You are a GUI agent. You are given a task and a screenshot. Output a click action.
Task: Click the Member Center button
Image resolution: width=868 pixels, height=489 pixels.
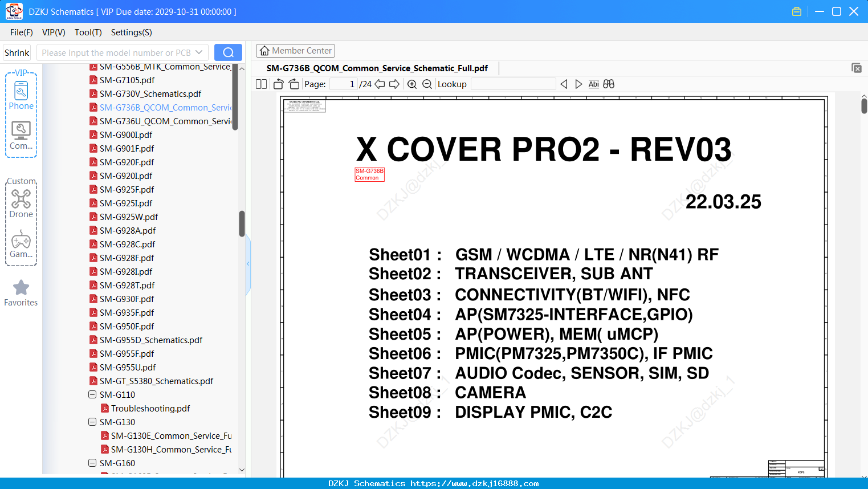tap(295, 51)
